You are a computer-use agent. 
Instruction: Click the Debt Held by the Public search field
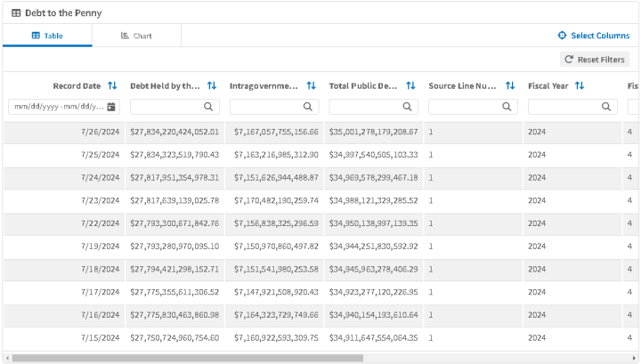175,107
